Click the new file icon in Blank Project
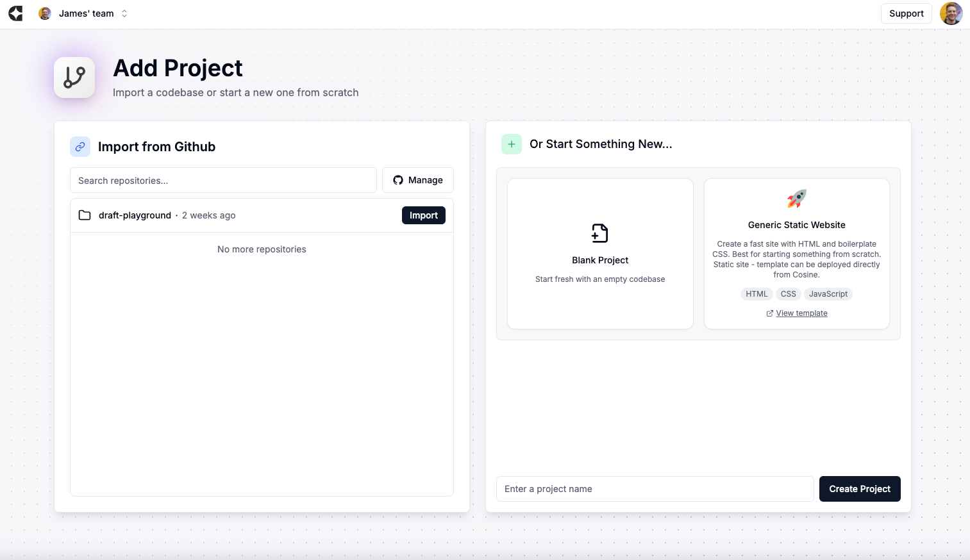The image size is (970, 560). [x=600, y=233]
